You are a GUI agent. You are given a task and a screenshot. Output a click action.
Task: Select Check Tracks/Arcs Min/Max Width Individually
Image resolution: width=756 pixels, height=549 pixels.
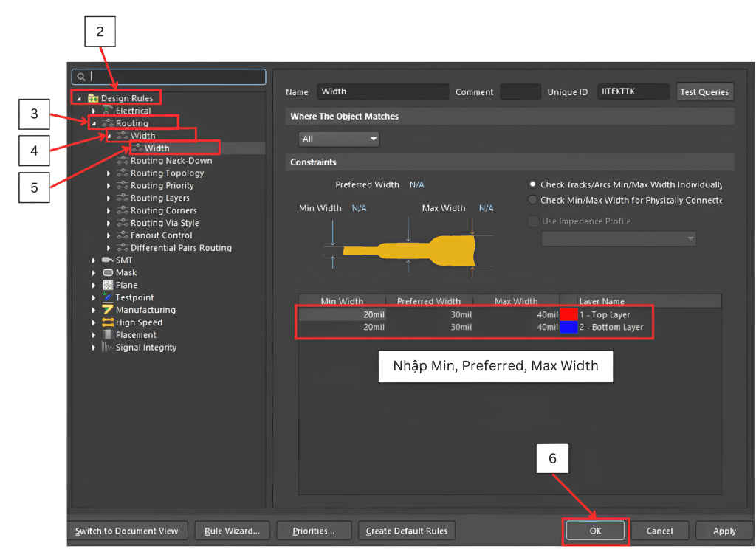[x=533, y=184]
